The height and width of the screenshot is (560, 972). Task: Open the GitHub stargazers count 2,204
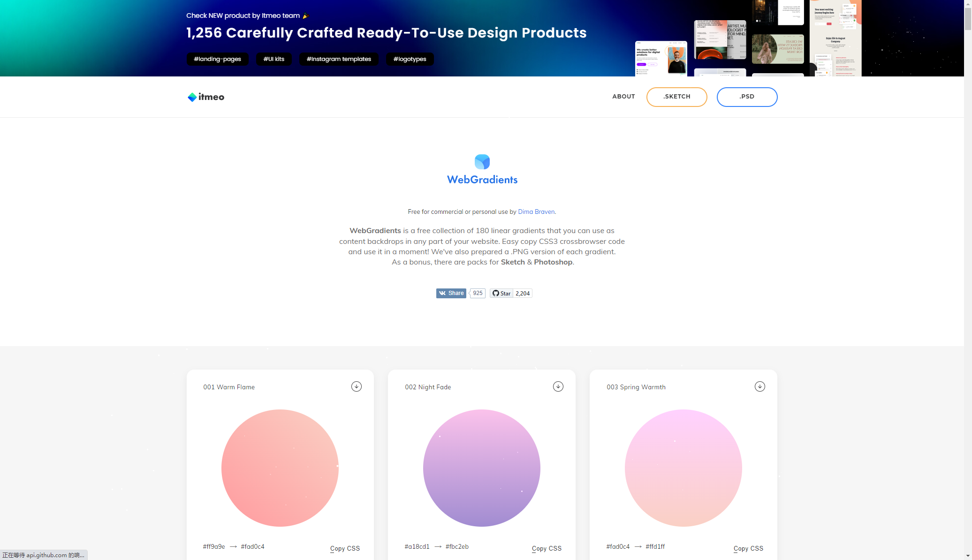[523, 294]
